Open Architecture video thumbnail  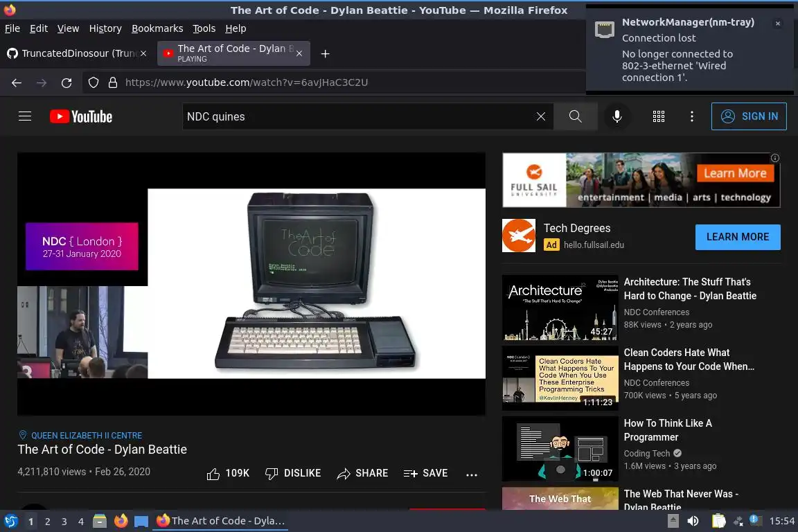click(x=560, y=308)
